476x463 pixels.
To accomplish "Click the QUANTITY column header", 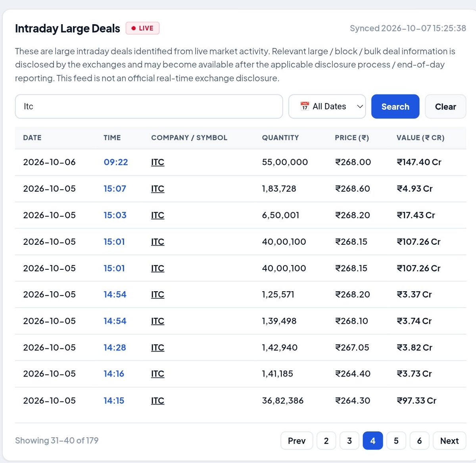I will pyautogui.click(x=280, y=138).
